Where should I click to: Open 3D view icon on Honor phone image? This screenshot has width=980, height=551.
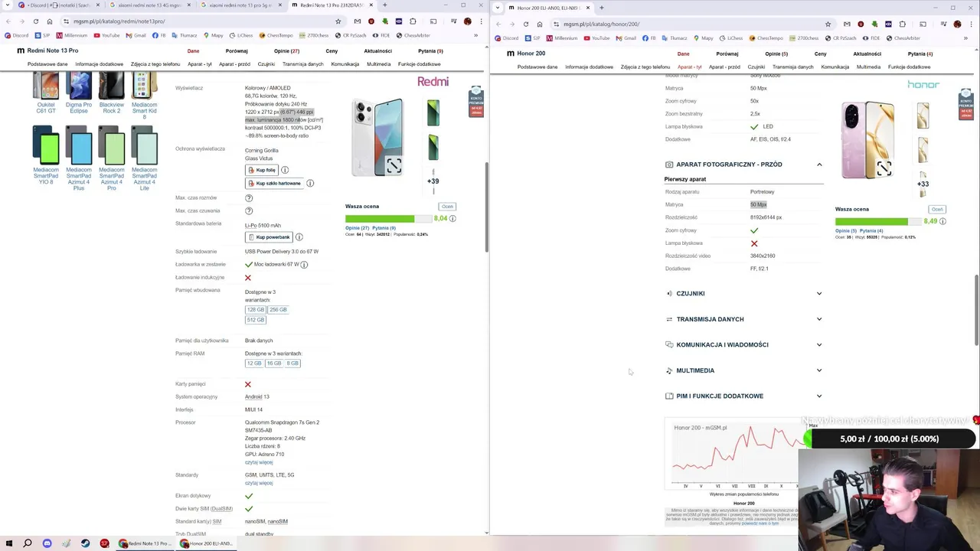884,168
